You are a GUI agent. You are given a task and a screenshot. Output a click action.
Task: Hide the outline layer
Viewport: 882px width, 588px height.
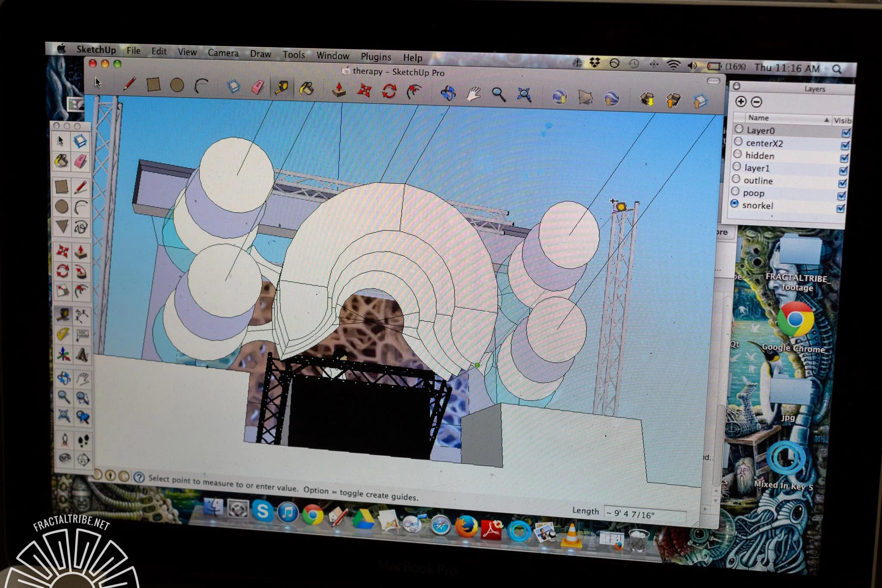(x=842, y=184)
